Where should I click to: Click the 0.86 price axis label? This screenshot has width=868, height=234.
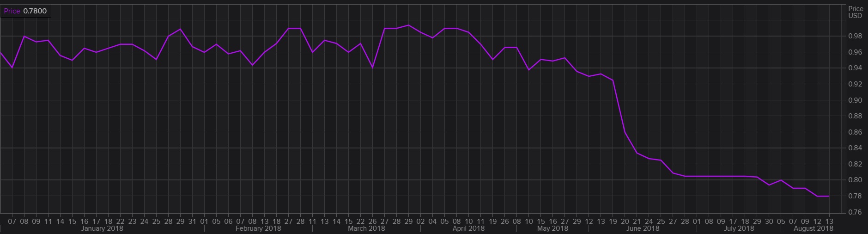(x=856, y=132)
